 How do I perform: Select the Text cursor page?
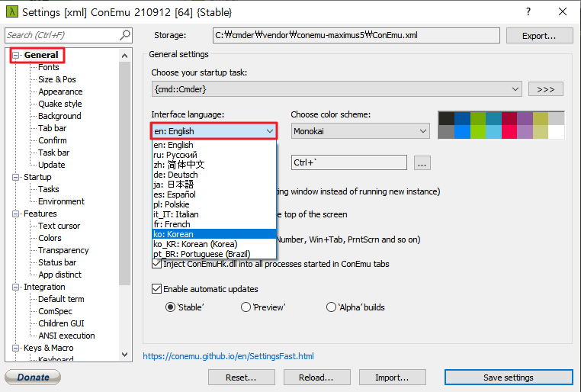click(59, 226)
